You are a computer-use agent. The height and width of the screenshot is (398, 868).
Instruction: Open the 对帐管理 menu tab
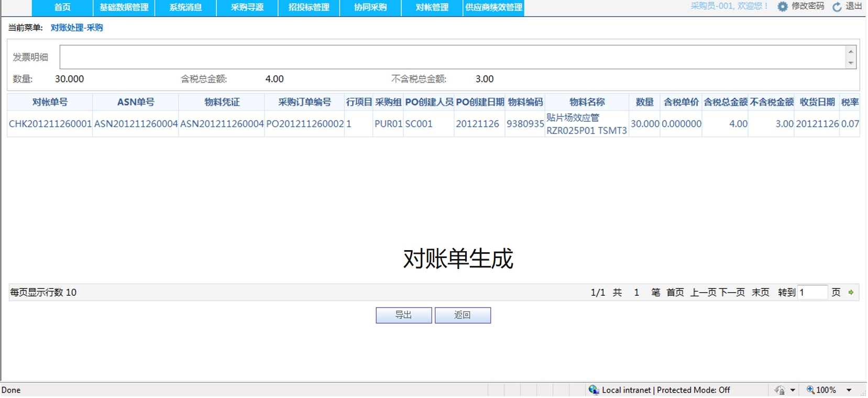432,7
